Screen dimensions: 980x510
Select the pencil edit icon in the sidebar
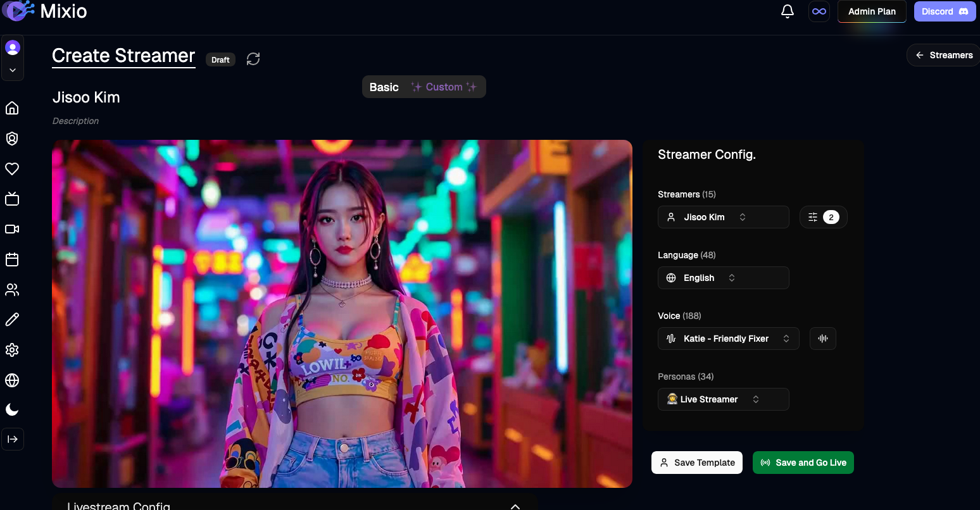(13, 320)
